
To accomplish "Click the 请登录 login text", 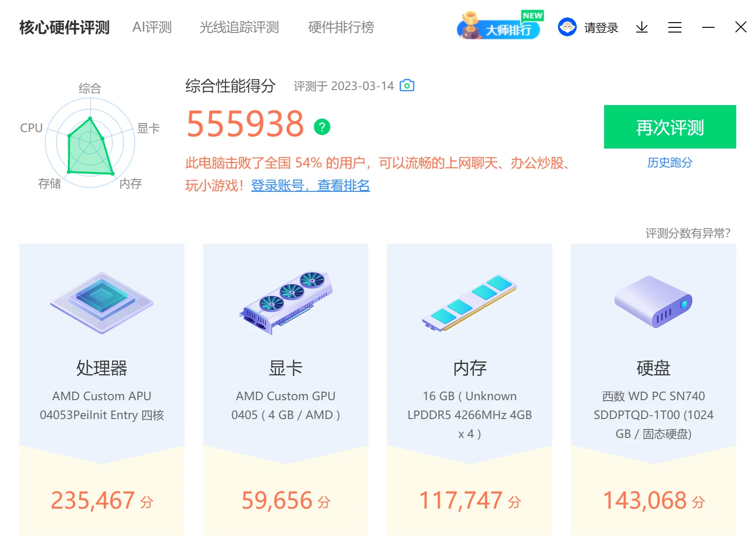I will (601, 28).
